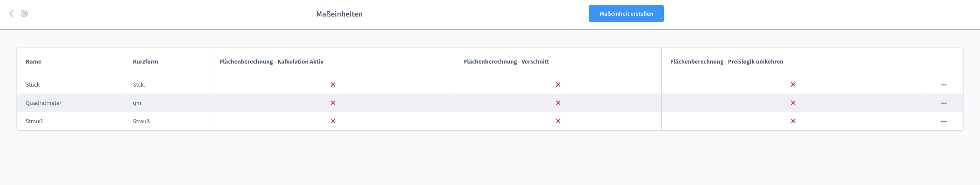Click 'Maßeinheit erstellen' button
Screen dimensions: 980x185
click(626, 13)
